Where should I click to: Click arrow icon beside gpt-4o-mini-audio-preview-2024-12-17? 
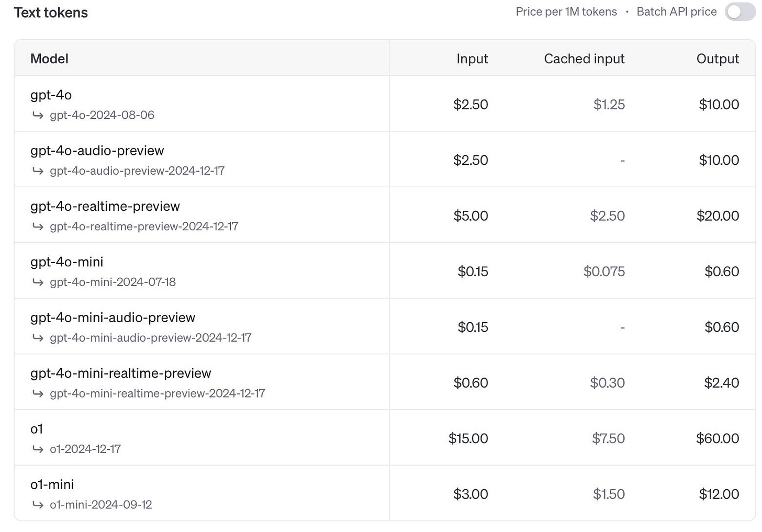pyautogui.click(x=38, y=338)
